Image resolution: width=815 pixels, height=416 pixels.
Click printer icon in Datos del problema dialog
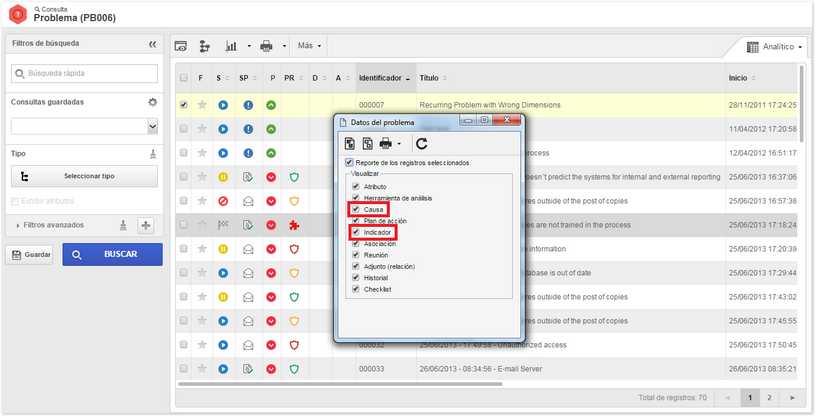click(x=385, y=144)
